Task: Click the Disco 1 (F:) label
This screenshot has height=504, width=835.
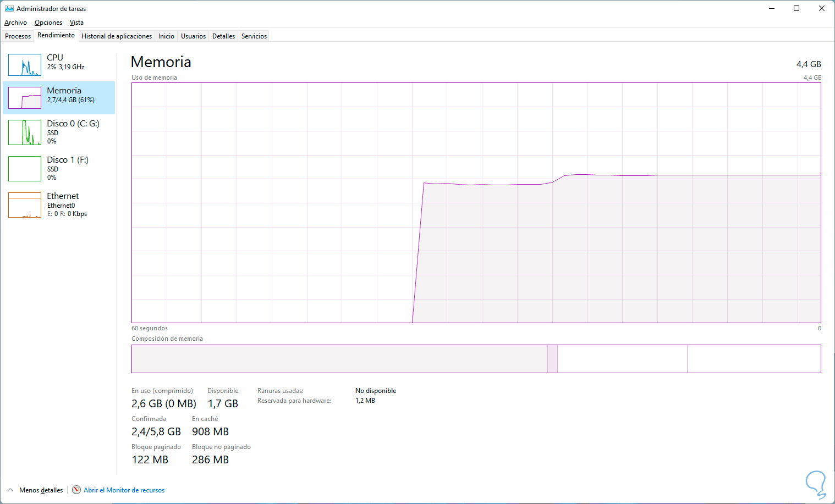Action: point(68,160)
